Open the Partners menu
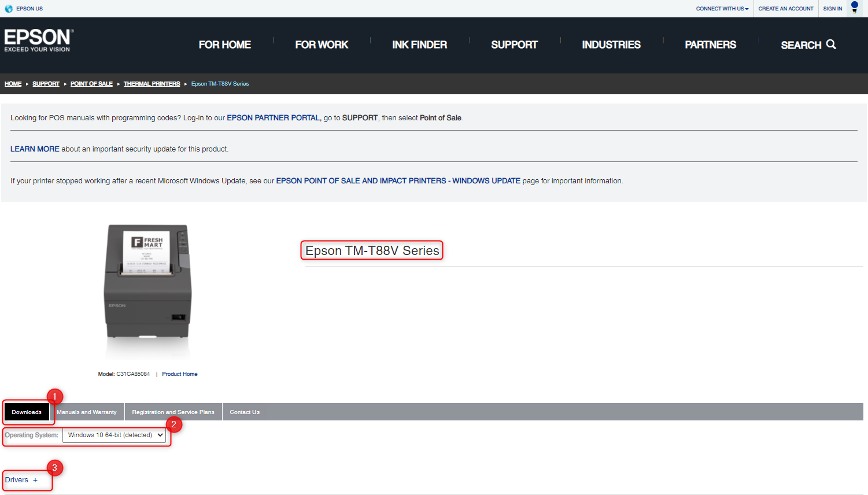Viewport: 868px width, 495px height. pyautogui.click(x=711, y=45)
